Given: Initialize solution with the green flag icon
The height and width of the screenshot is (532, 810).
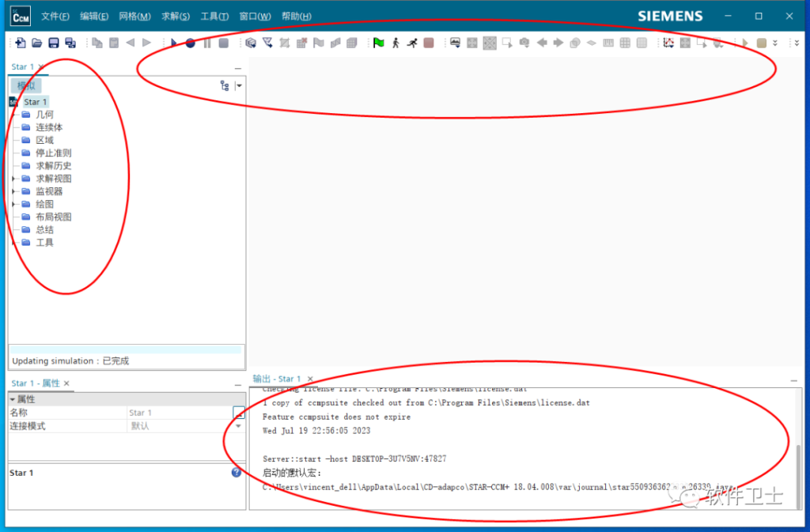Looking at the screenshot, I should tap(379, 43).
